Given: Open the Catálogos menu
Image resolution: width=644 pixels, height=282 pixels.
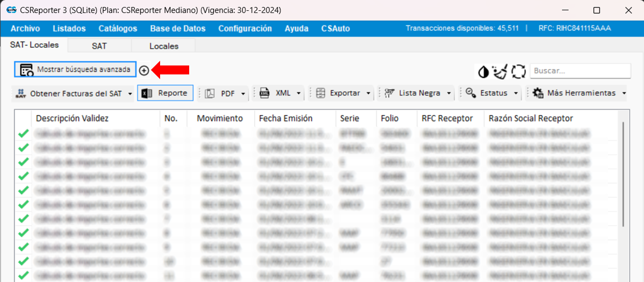Looking at the screenshot, I should coord(118,28).
